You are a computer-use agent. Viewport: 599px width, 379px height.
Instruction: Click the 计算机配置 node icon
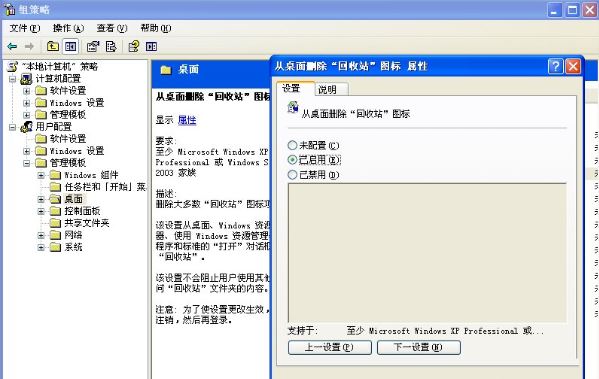26,79
